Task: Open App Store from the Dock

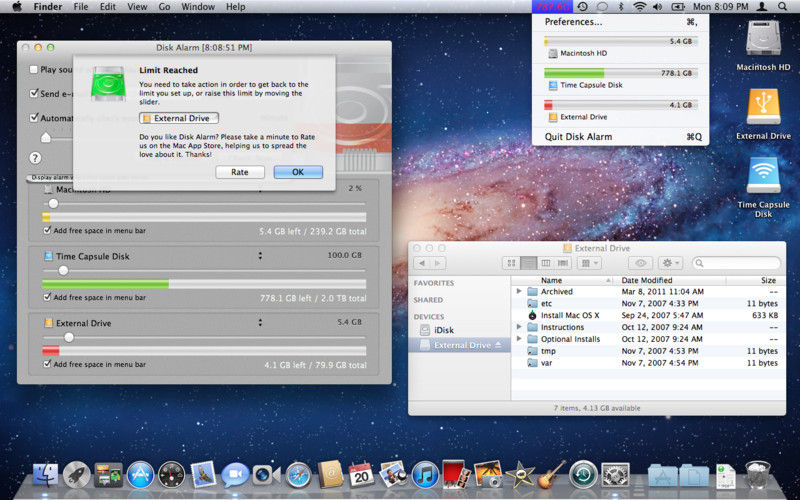Action: [140, 474]
